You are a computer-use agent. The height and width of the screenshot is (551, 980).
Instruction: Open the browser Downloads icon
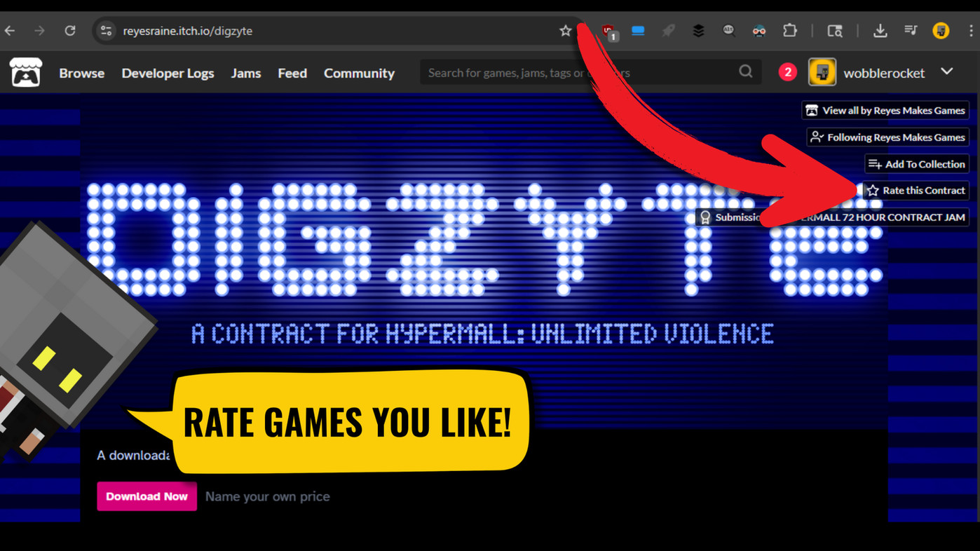click(x=880, y=31)
